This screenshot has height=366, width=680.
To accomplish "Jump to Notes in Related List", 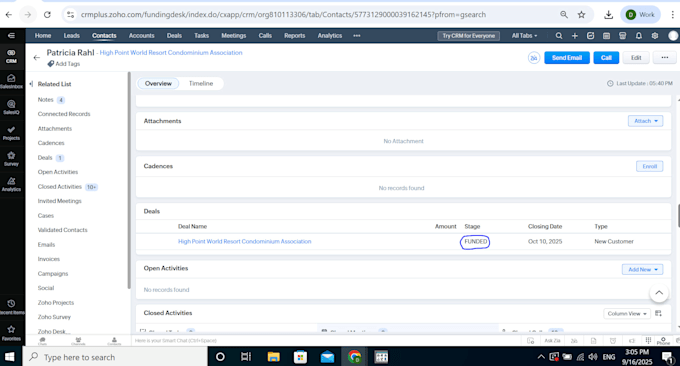I will tap(46, 100).
